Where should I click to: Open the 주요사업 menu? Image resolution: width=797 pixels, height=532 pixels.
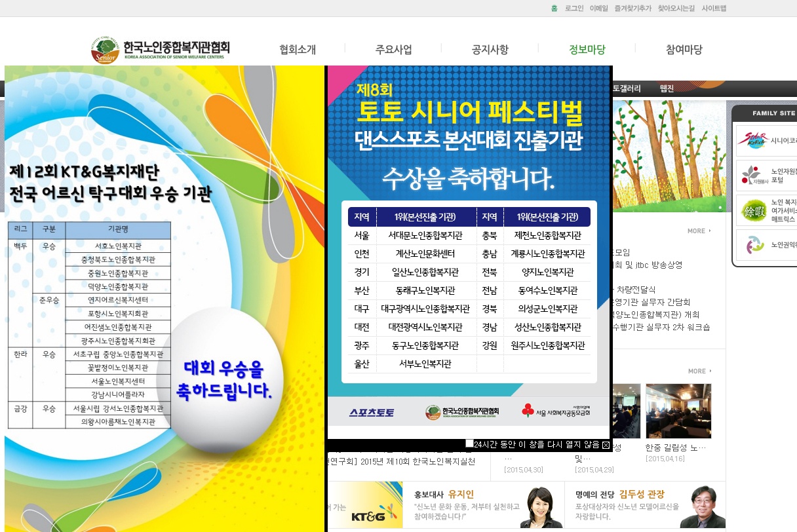click(x=394, y=50)
